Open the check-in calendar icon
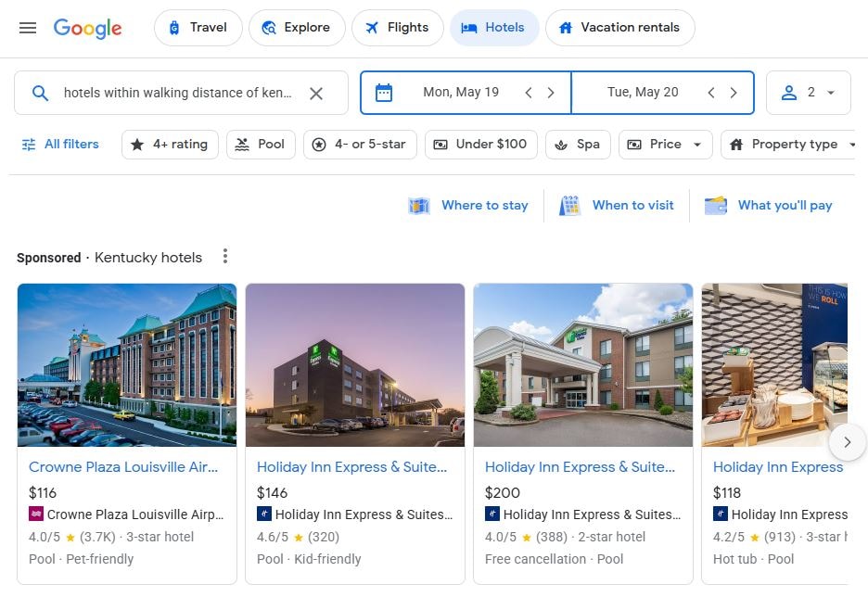The height and width of the screenshot is (597, 868). (x=384, y=93)
